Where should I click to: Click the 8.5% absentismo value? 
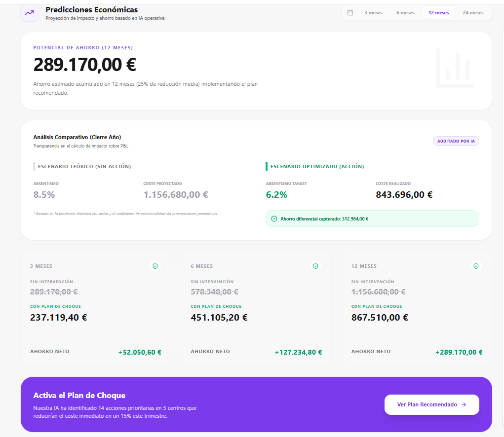pyautogui.click(x=44, y=195)
